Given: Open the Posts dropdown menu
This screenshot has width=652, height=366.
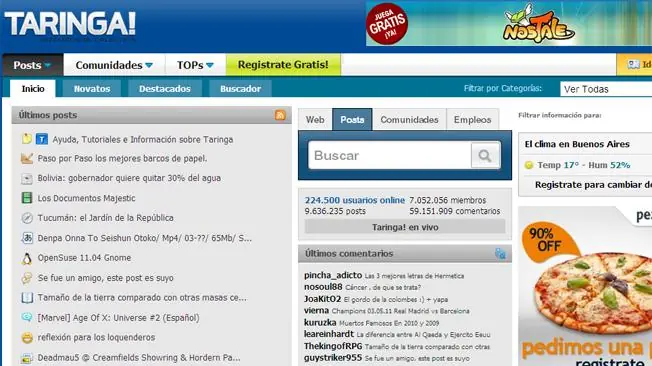Looking at the screenshot, I should click(32, 65).
